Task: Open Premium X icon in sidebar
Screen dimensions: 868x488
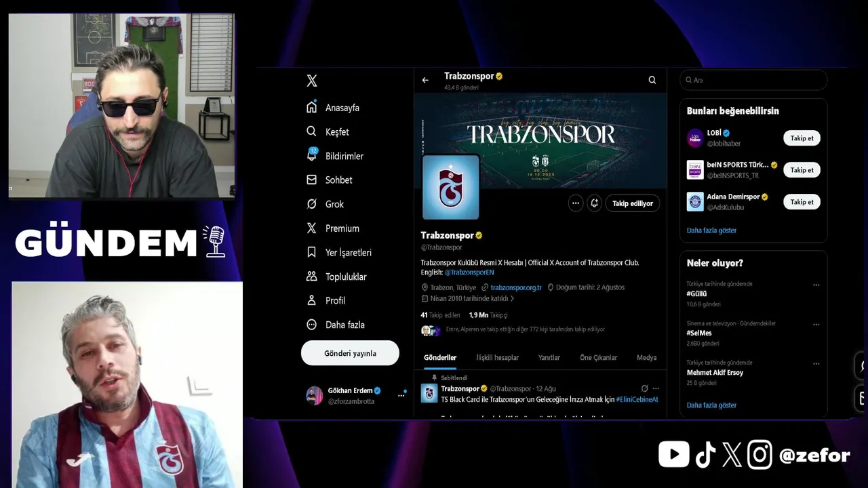Action: coord(312,228)
